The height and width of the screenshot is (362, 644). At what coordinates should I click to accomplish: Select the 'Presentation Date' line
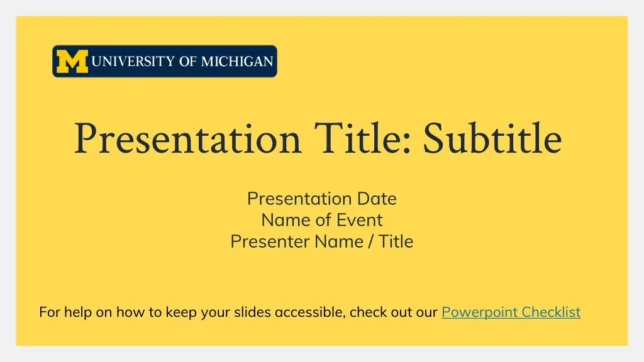point(321,199)
